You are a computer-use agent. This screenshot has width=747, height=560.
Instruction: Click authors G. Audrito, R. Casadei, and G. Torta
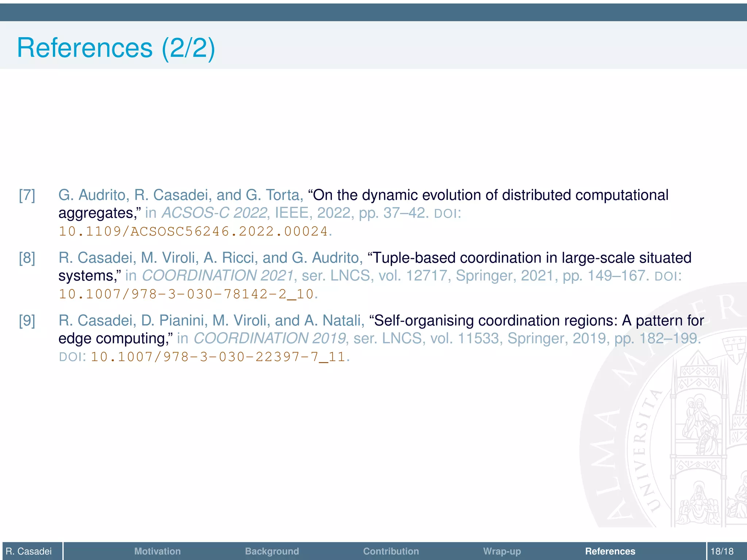click(181, 195)
